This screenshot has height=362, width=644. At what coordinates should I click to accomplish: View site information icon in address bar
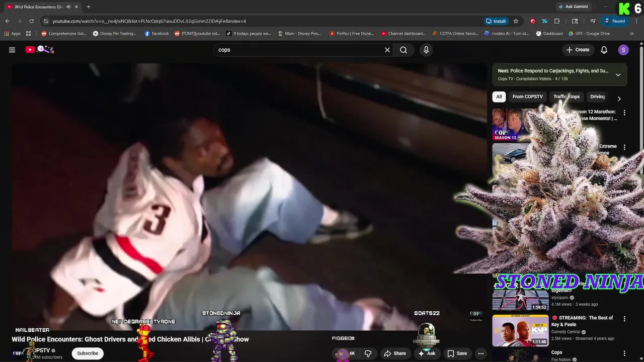pyautogui.click(x=46, y=21)
